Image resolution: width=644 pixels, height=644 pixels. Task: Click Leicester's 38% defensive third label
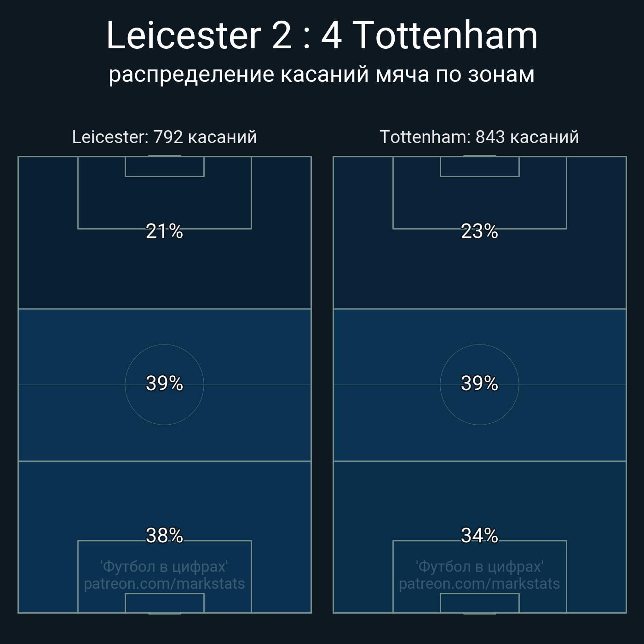point(165,536)
